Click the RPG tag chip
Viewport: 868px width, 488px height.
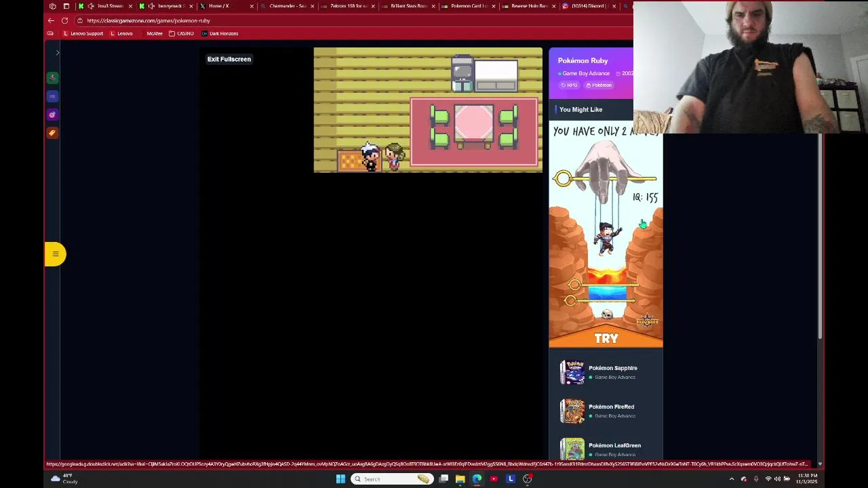(x=570, y=85)
